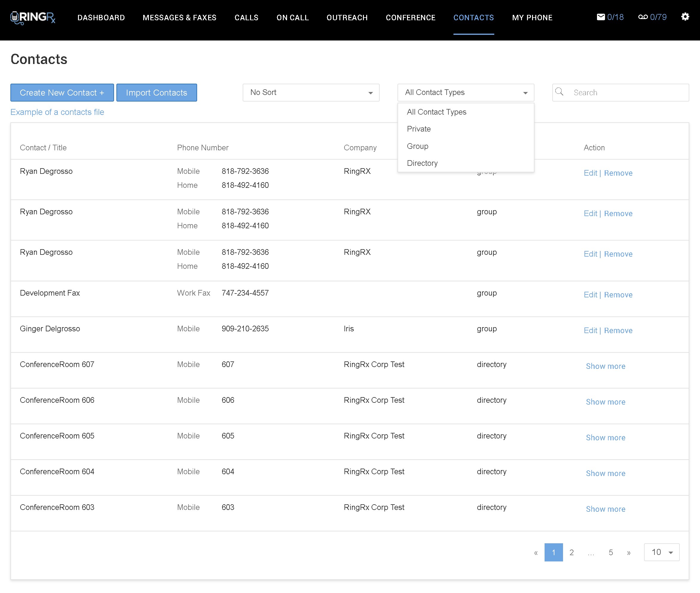Screen dimensions: 700x593
Task: Open the settings gear icon
Action: pos(685,17)
